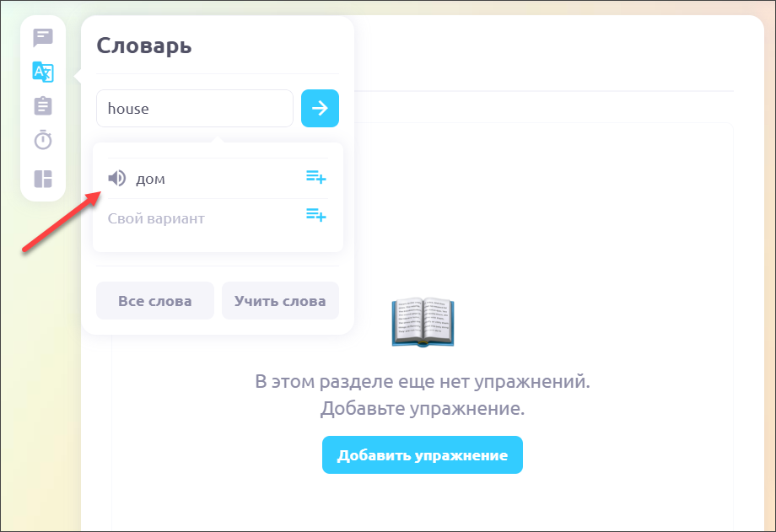This screenshot has height=532, width=776.
Task: Add translation "дом" to word list
Action: click(x=315, y=177)
